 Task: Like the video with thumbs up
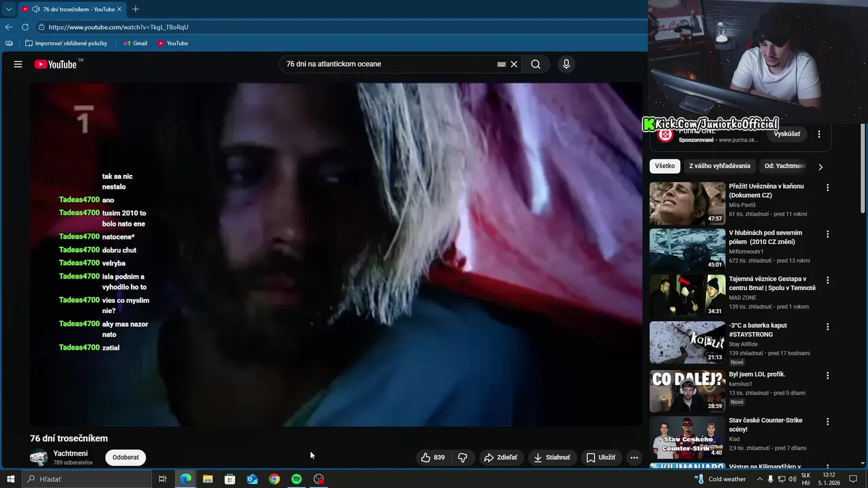click(x=432, y=457)
